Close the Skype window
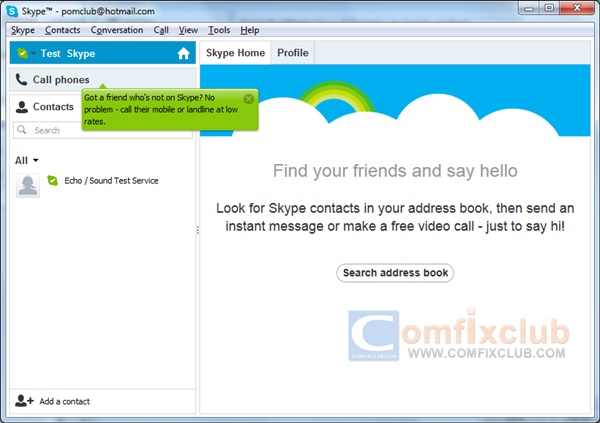 pyautogui.click(x=577, y=8)
